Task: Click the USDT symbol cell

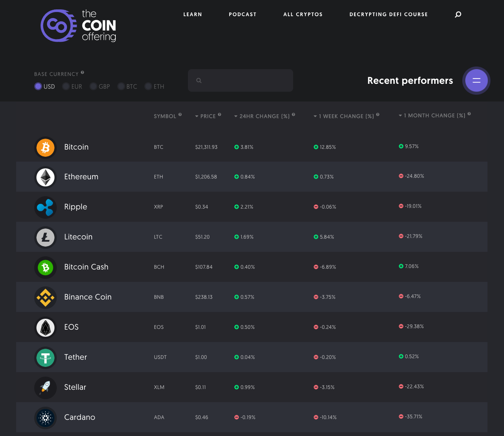Action: 160,357
